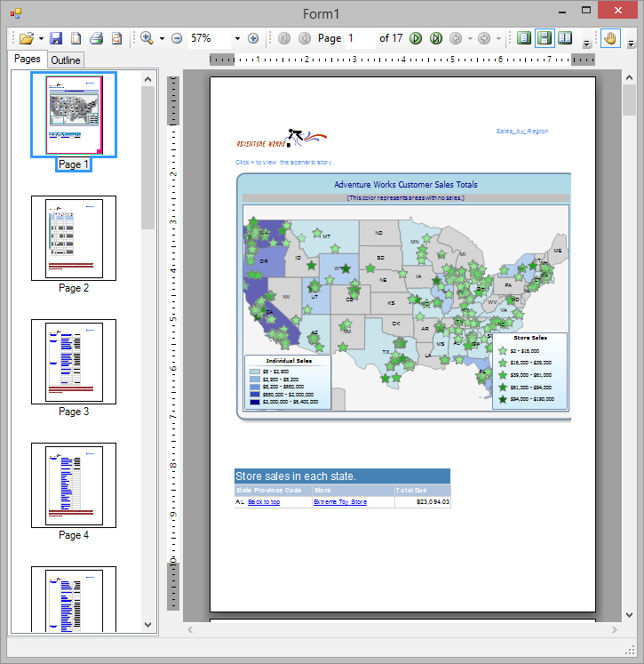The image size is (644, 664).
Task: Click the 'Page 1' thumbnail label
Action: [74, 164]
